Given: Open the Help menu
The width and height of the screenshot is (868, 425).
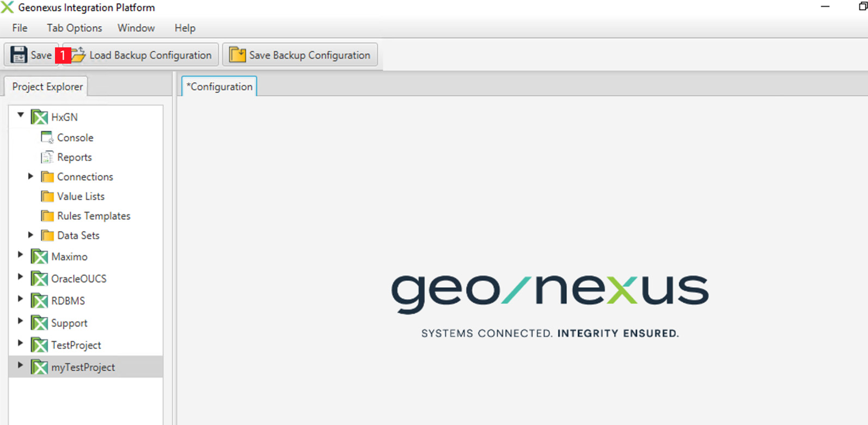Looking at the screenshot, I should [185, 28].
